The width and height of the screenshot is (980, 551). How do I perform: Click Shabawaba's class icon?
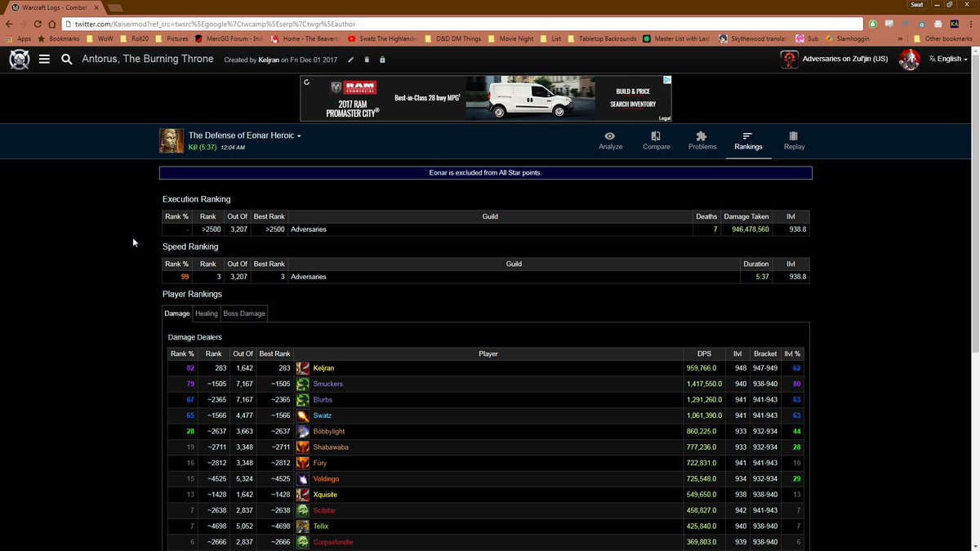303,447
